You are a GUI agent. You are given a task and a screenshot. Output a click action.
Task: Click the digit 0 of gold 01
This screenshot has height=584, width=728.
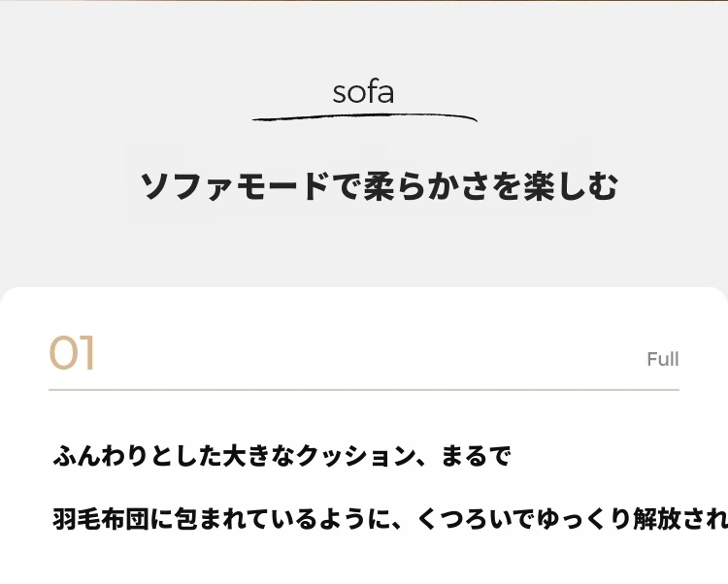tap(64, 353)
